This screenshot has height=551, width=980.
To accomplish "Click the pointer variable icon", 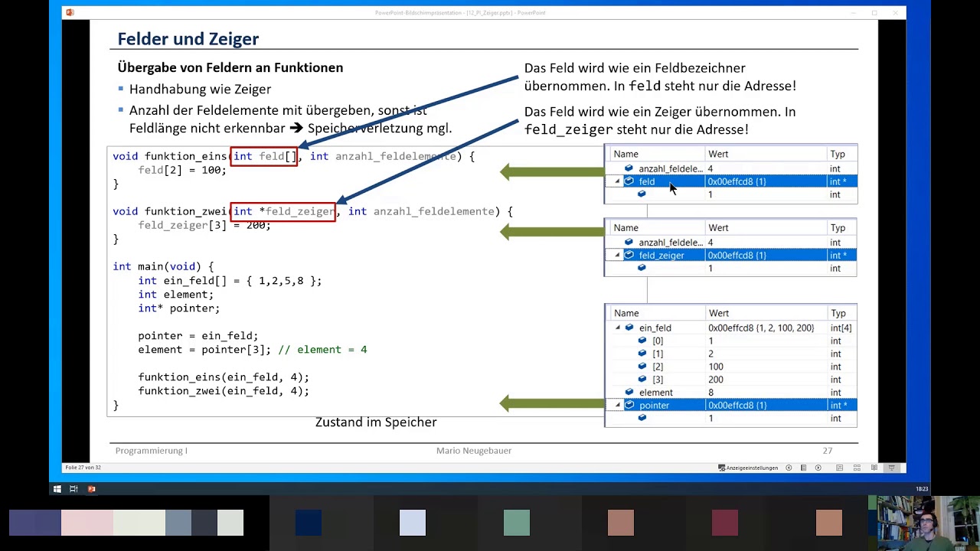I will coord(629,405).
